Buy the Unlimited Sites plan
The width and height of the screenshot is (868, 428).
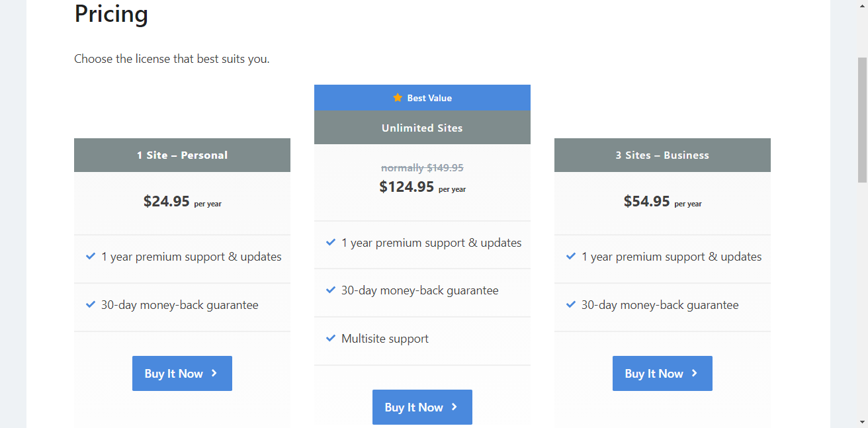[422, 407]
